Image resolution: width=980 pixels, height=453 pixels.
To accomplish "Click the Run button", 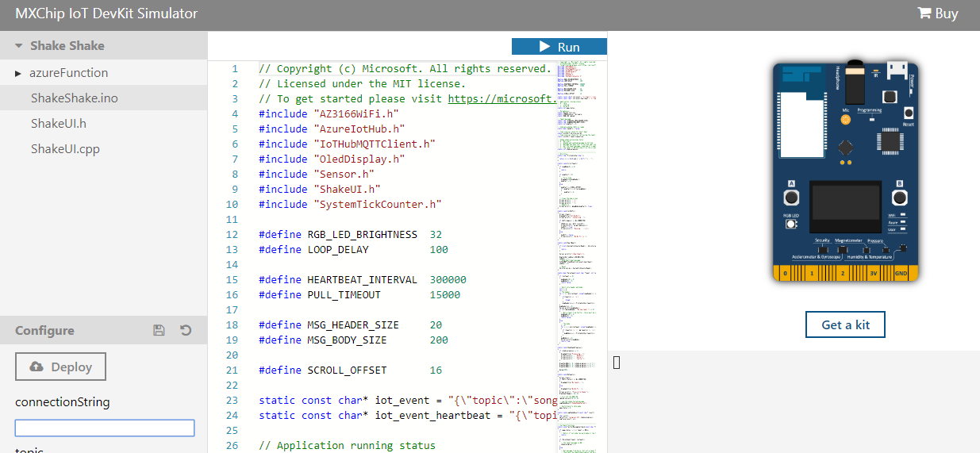I will point(559,47).
